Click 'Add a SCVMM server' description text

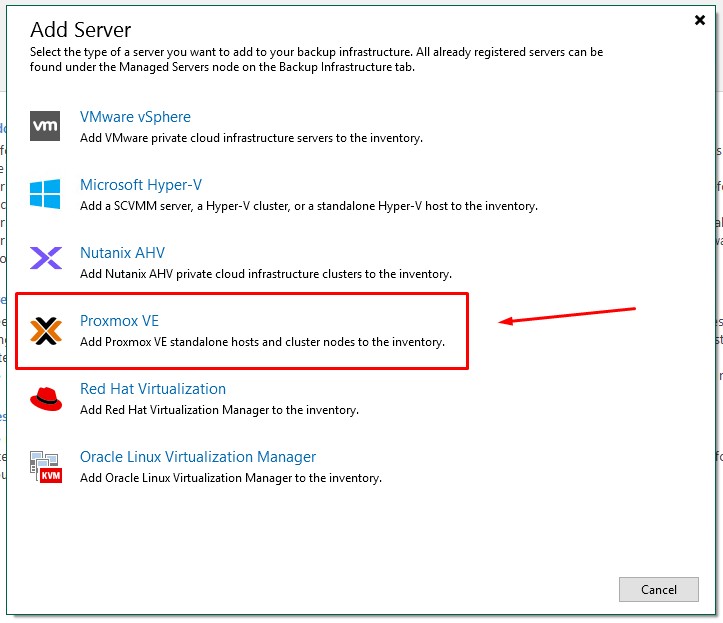308,206
